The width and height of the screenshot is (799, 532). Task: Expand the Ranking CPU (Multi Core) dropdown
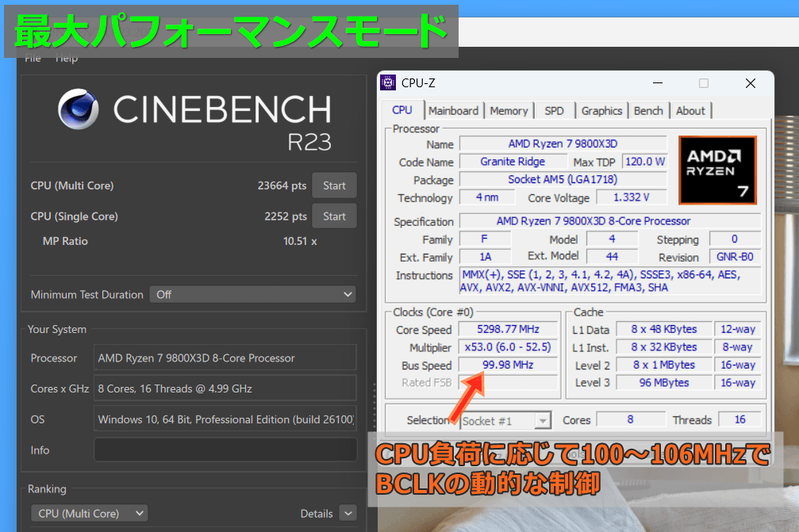tap(89, 513)
